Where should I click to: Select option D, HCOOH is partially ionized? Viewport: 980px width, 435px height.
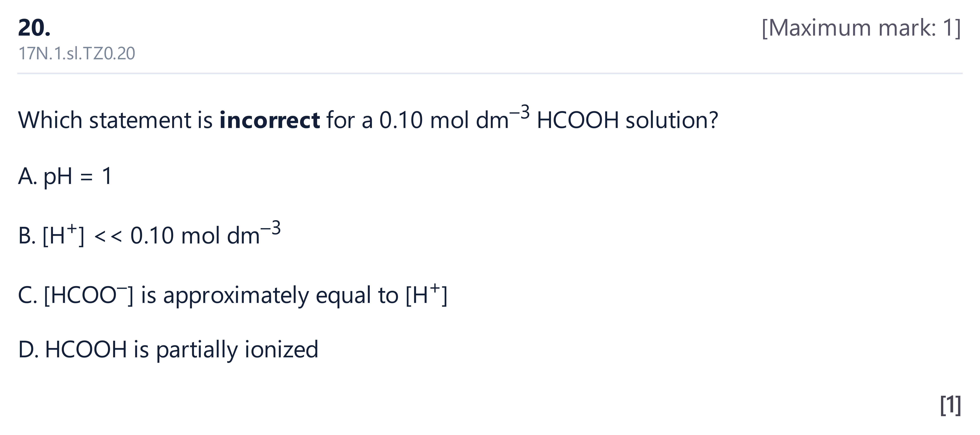pos(168,349)
